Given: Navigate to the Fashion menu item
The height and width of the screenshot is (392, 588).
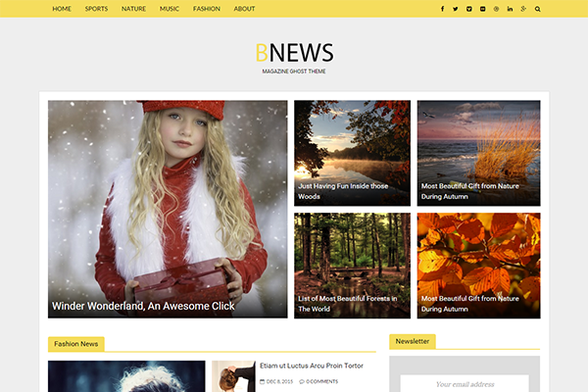Looking at the screenshot, I should (x=206, y=9).
